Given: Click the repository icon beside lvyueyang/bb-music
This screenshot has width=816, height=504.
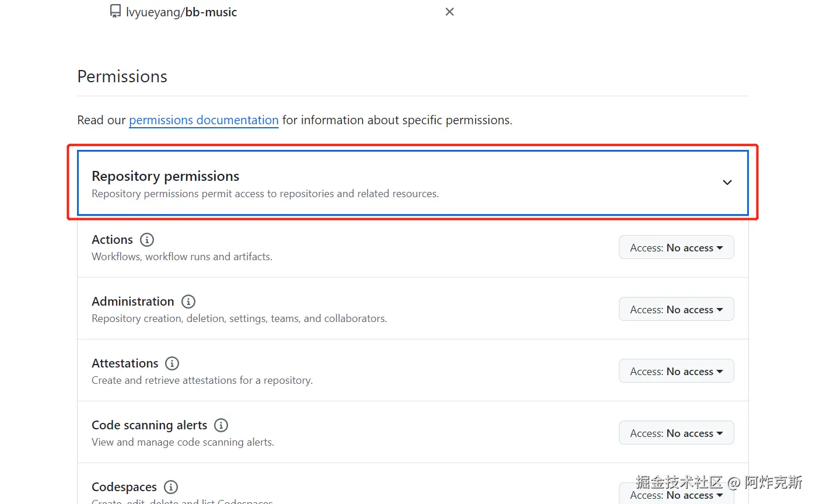Looking at the screenshot, I should pyautogui.click(x=115, y=12).
